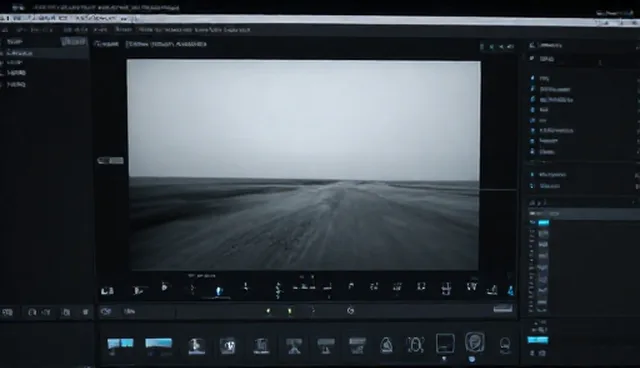Select the white marker beside the yellow marker
The image size is (640, 368).
pyautogui.click(x=268, y=311)
